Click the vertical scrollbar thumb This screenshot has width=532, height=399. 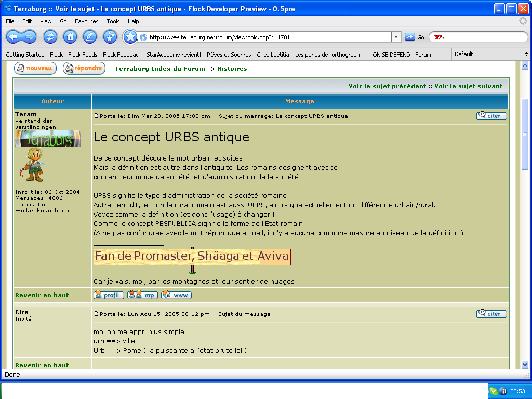click(525, 134)
